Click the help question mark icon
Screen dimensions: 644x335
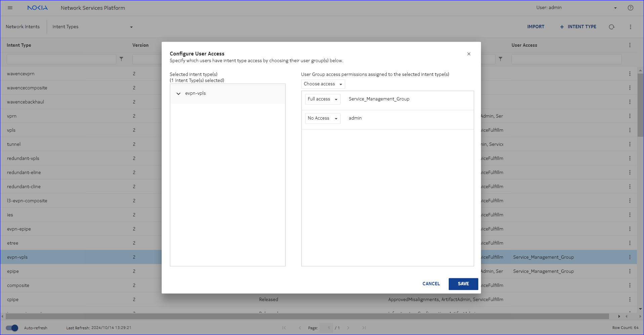pos(630,8)
